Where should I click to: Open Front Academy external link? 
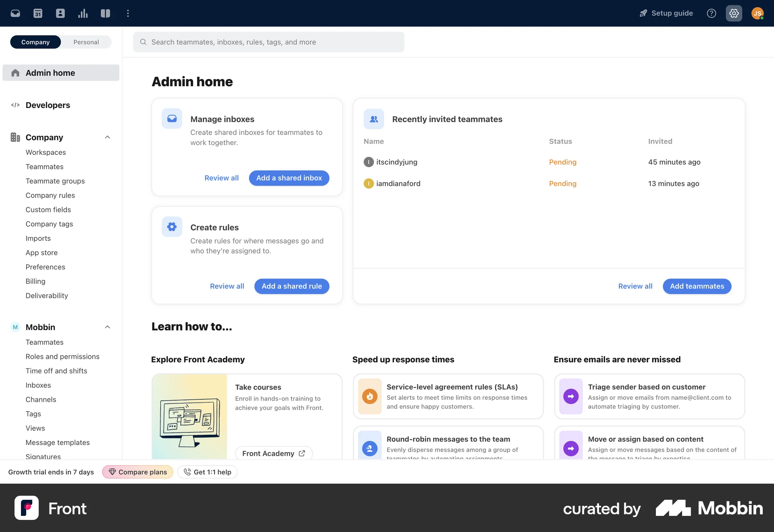click(x=274, y=453)
